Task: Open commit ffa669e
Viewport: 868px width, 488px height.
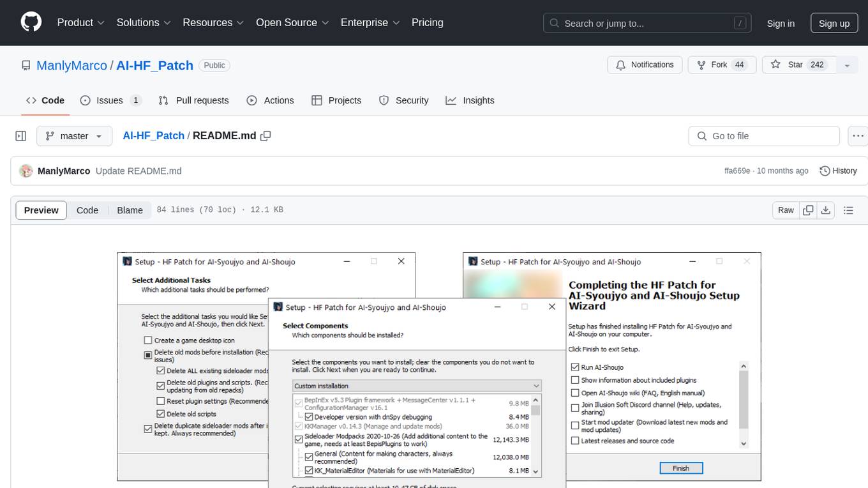Action: tap(737, 171)
